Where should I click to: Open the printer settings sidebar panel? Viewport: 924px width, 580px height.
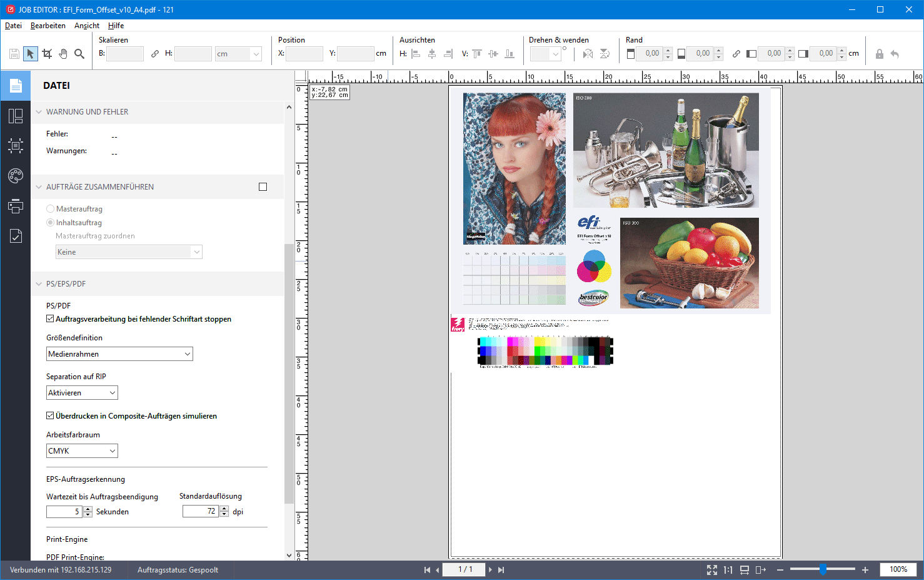pyautogui.click(x=16, y=206)
